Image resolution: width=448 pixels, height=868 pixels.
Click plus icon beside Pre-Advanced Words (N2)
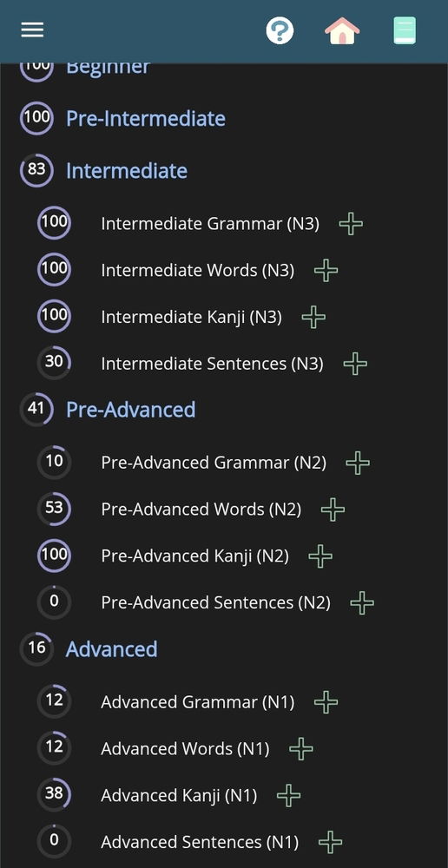point(333,510)
